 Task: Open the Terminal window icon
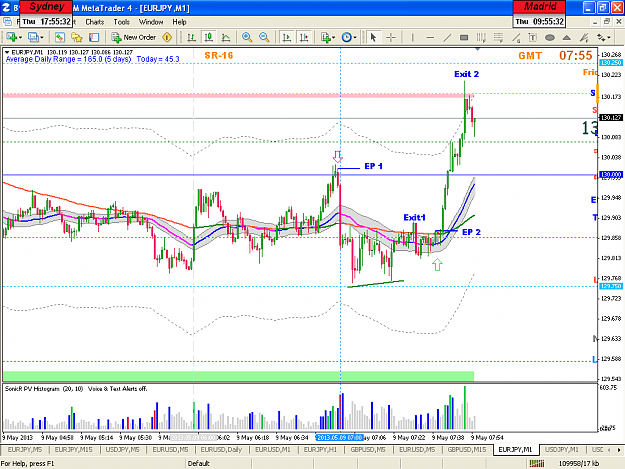point(94,37)
